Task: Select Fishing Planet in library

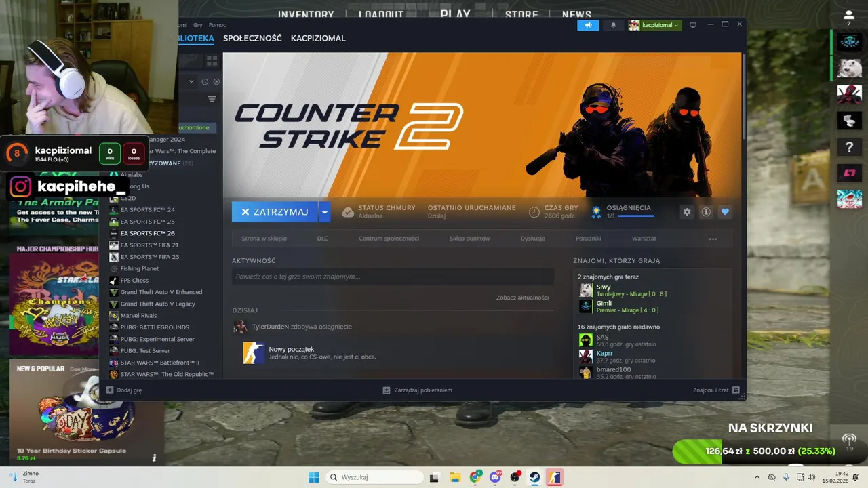Action: click(139, 268)
